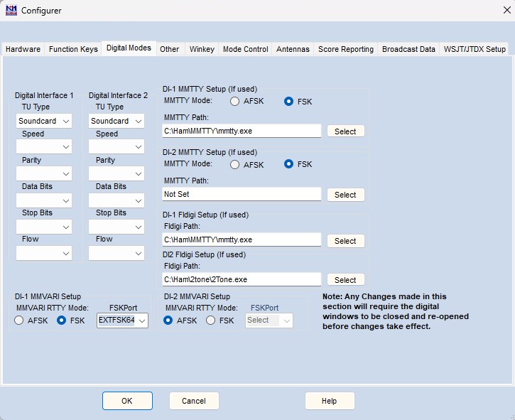
Task: Open the Winkey tab
Action: tap(202, 49)
